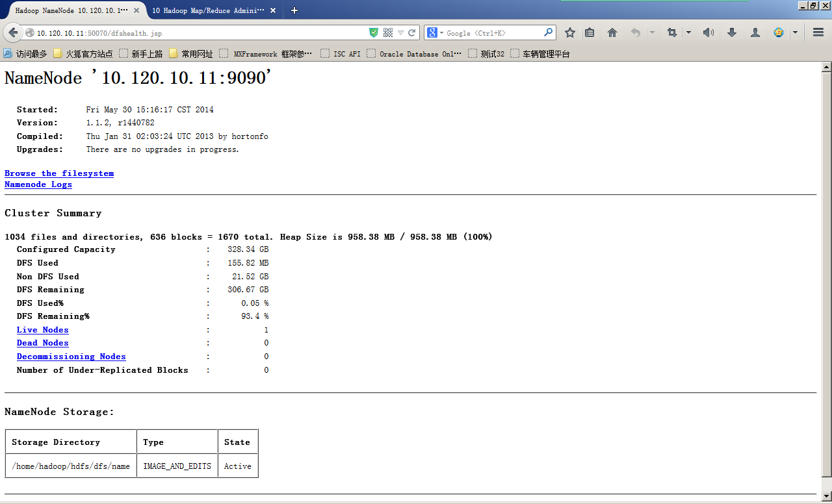Open the address bar history dropdown arrow
The height and width of the screenshot is (504, 832).
click(400, 32)
